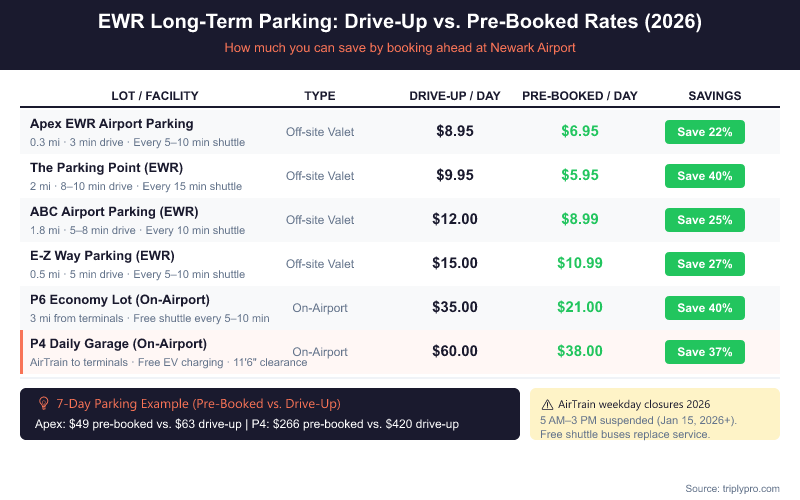Click the $38.00 pre-booked price for P4
Viewport: 800px width, 500px height.
580,351
